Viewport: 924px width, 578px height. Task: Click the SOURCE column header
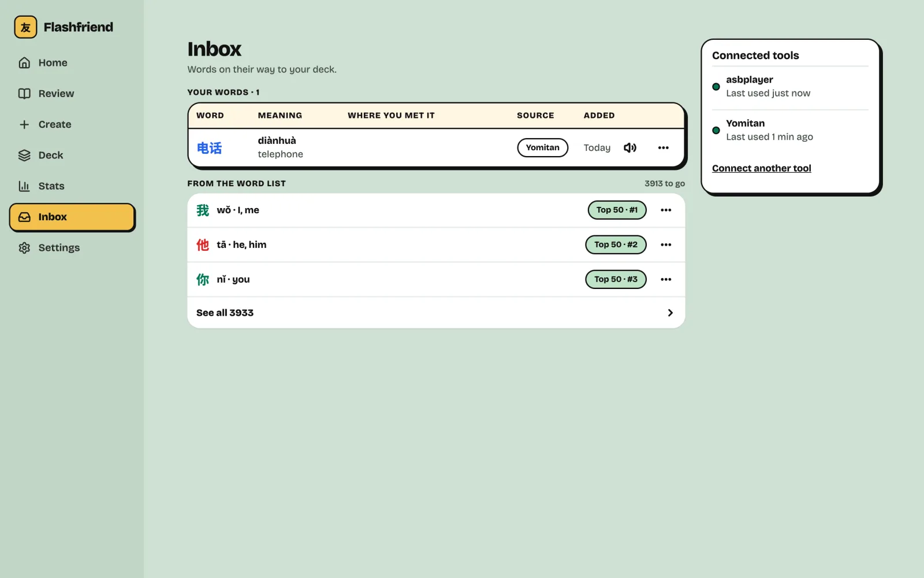click(x=535, y=116)
